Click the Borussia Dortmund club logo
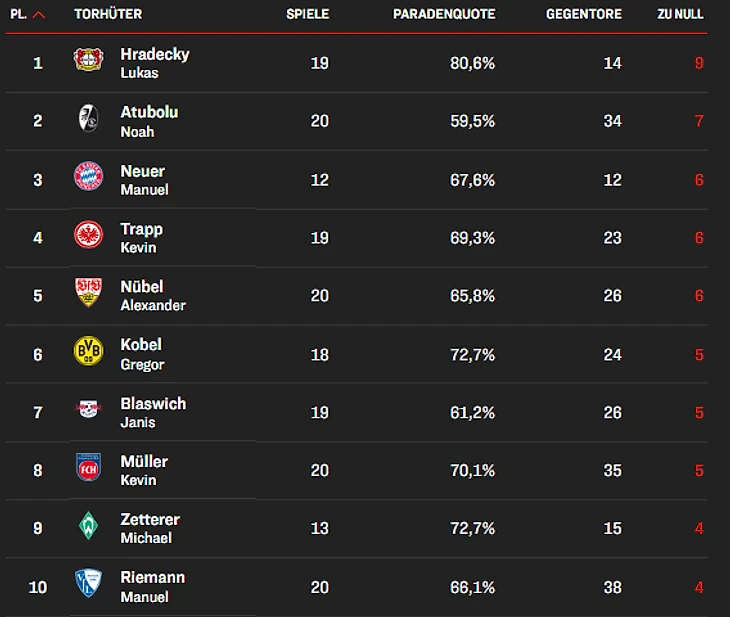The image size is (730, 617). 88,351
